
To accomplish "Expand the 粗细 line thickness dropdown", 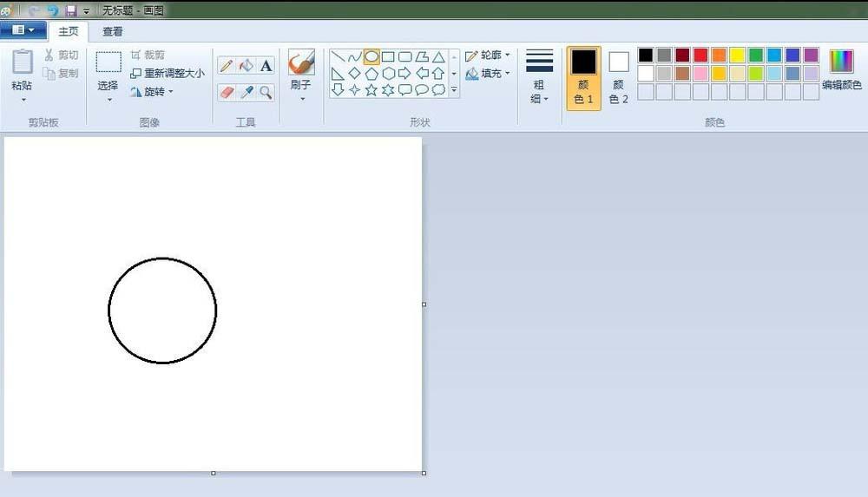I will click(539, 78).
